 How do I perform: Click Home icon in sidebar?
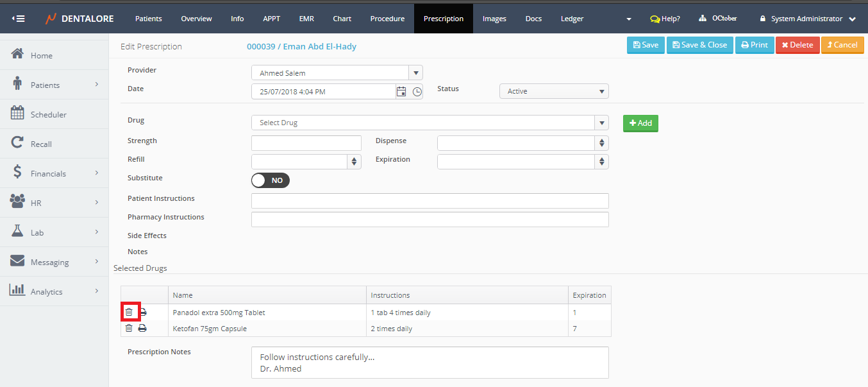(18, 55)
